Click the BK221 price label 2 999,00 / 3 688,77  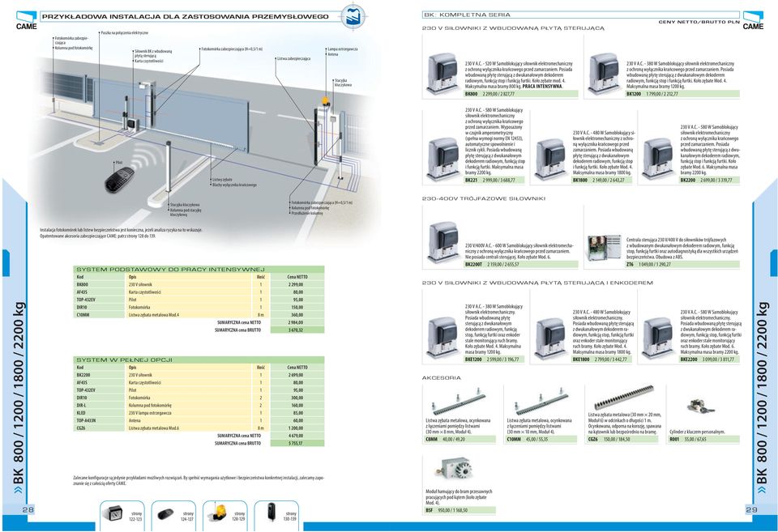tap(499, 181)
